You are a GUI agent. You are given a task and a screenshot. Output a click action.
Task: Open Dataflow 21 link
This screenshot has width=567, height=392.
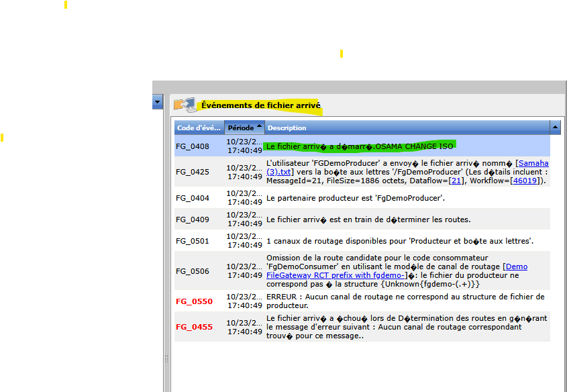point(456,181)
